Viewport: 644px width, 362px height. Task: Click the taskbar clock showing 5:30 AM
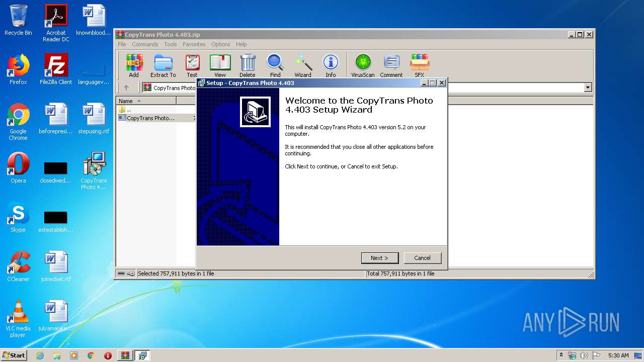tap(618, 355)
